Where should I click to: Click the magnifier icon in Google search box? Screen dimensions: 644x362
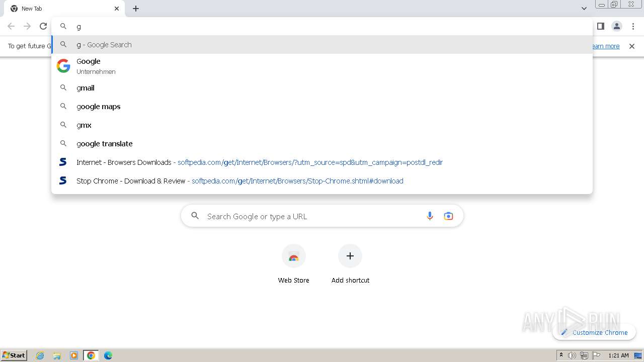coord(195,216)
